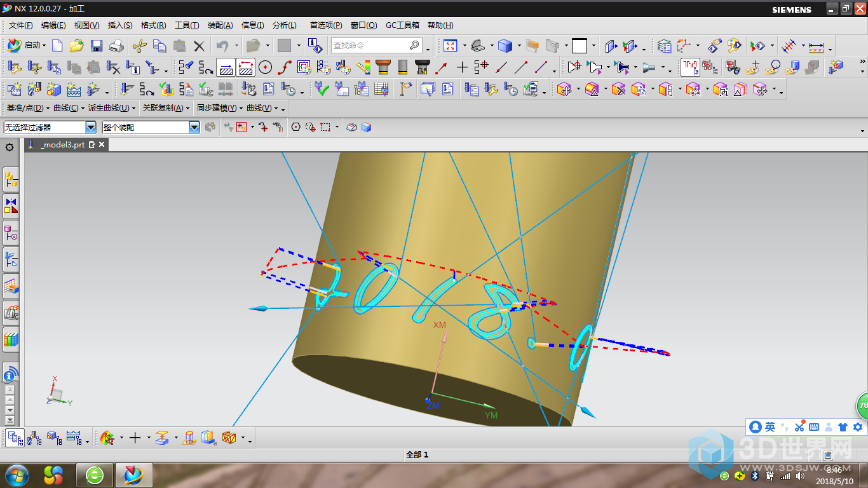This screenshot has width=868, height=488.
Task: Toggle the dashed rectangle selection icon
Action: pyautogui.click(x=325, y=127)
